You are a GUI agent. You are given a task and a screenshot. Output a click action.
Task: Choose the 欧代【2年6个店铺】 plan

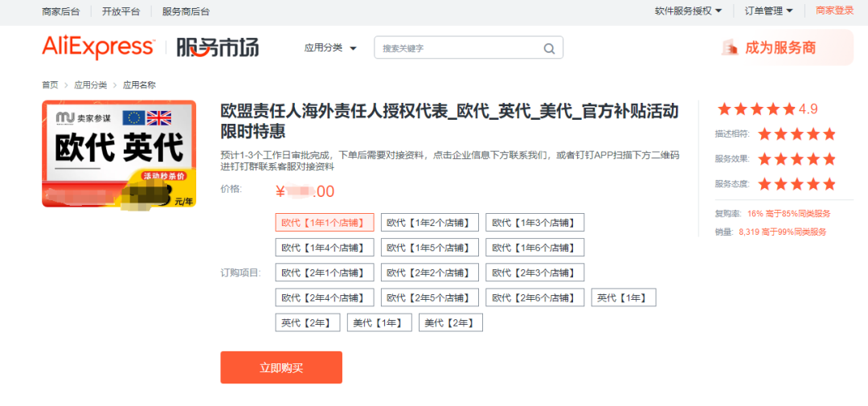[x=534, y=297]
